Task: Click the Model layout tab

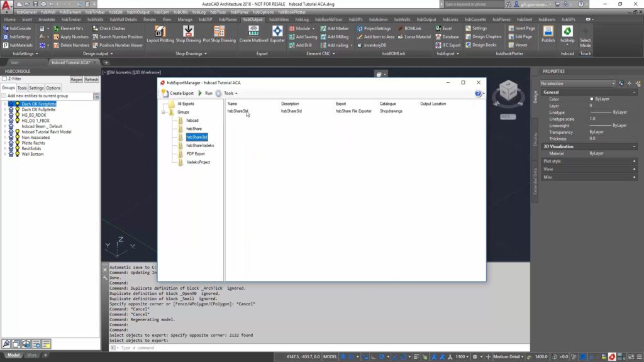Action: [x=14, y=355]
